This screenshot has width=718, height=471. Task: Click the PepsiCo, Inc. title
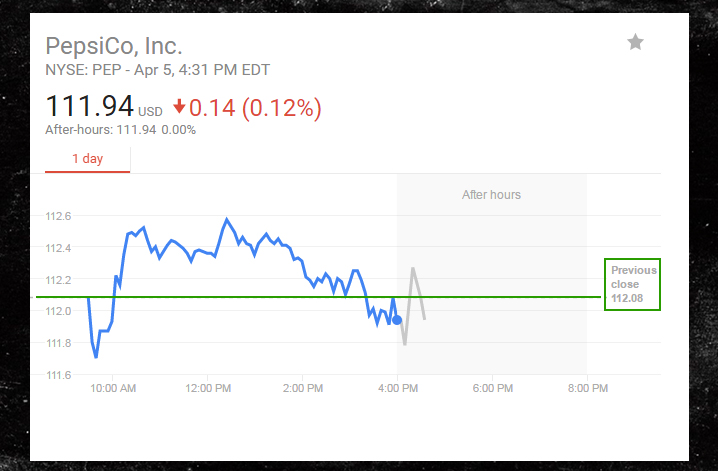click(x=114, y=47)
